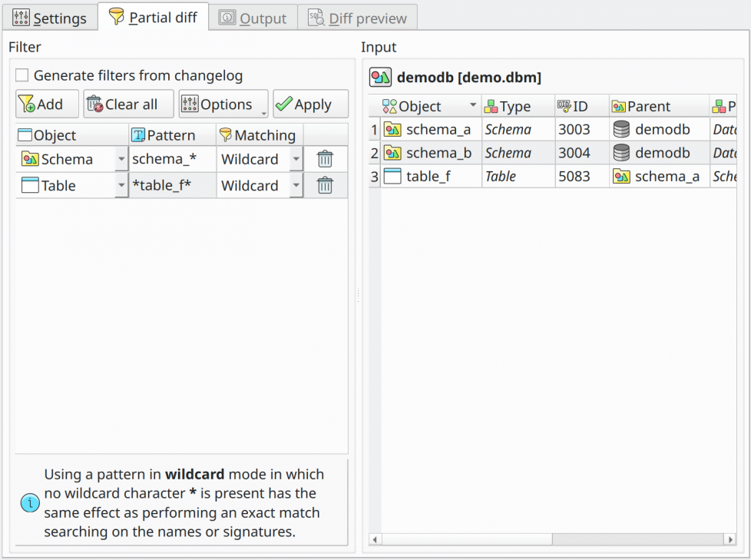Select row number 1 in Input list
Screen dimensions: 751x560
[x=375, y=129]
